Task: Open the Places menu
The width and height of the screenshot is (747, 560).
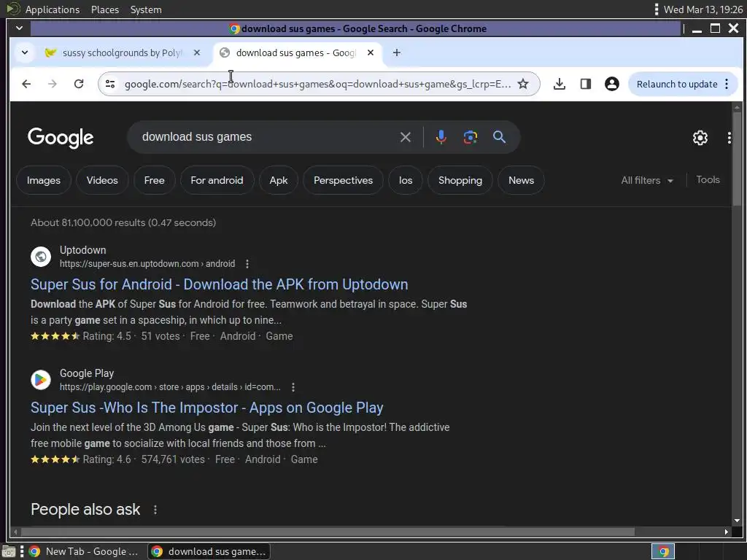Action: click(x=105, y=9)
